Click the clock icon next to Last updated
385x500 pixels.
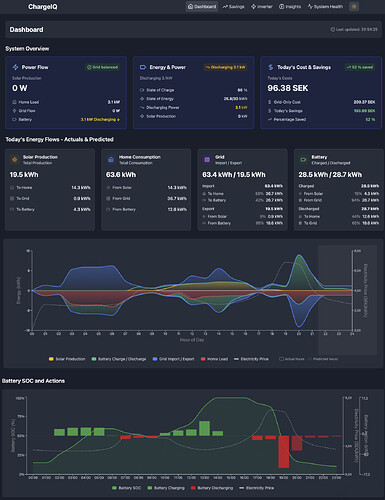[x=332, y=30]
